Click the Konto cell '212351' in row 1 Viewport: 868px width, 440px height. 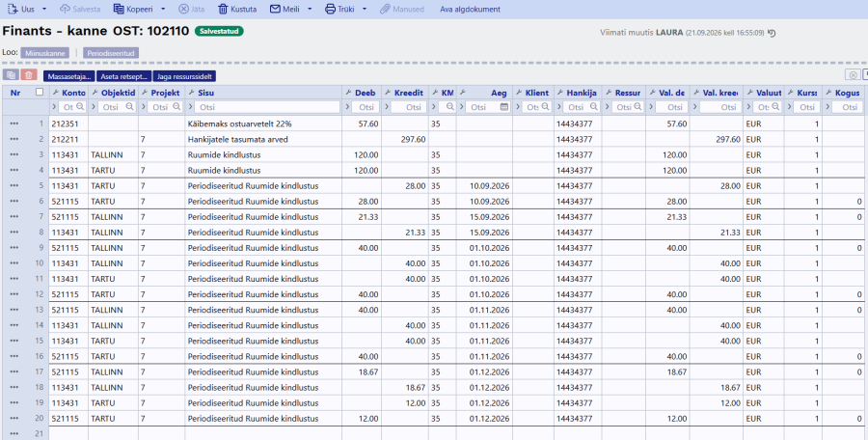[x=65, y=124]
